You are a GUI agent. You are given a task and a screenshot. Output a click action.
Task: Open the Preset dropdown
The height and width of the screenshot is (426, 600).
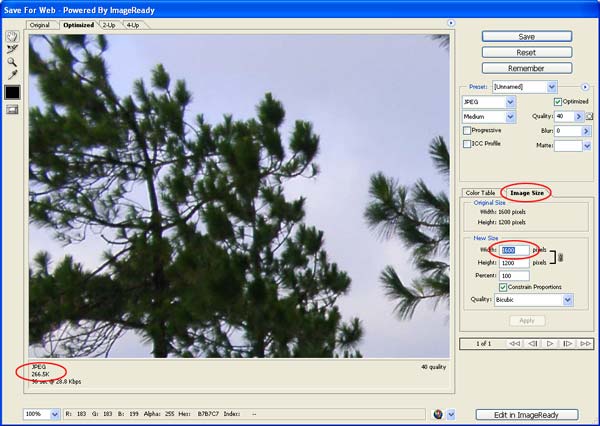(x=549, y=87)
